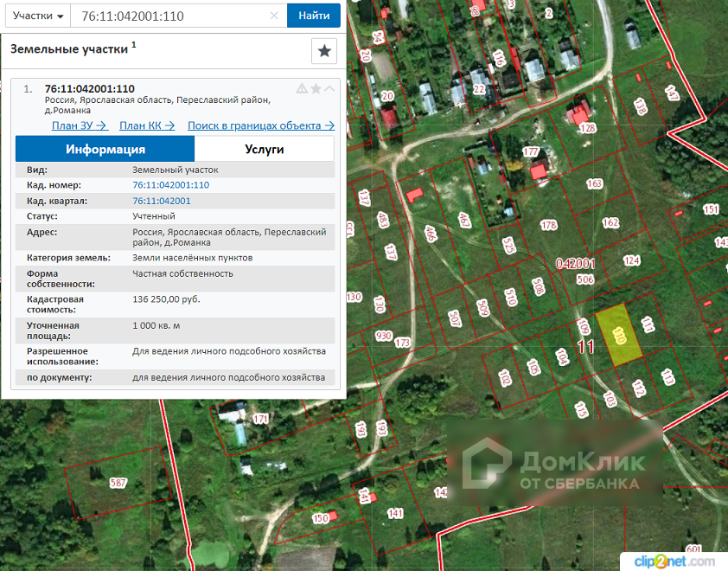728x571 pixels.
Task: Add results to favorites with star button
Action: [x=324, y=51]
